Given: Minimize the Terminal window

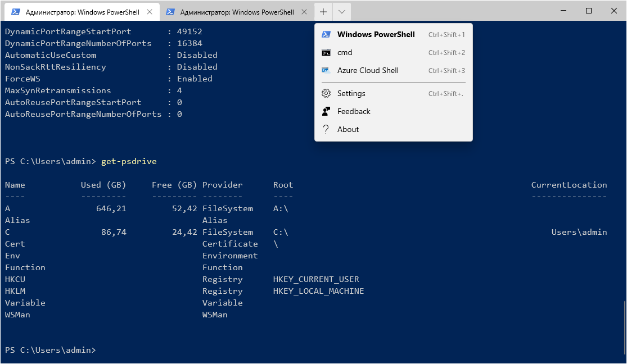Looking at the screenshot, I should pos(563,11).
